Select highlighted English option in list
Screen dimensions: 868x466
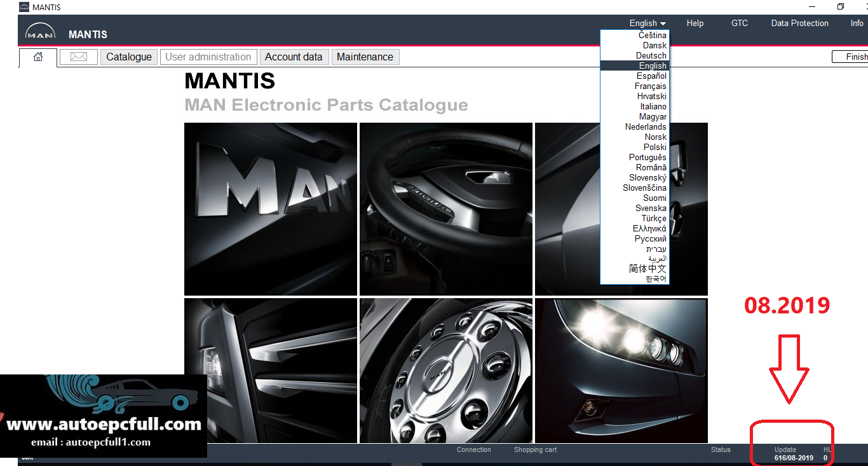click(635, 66)
